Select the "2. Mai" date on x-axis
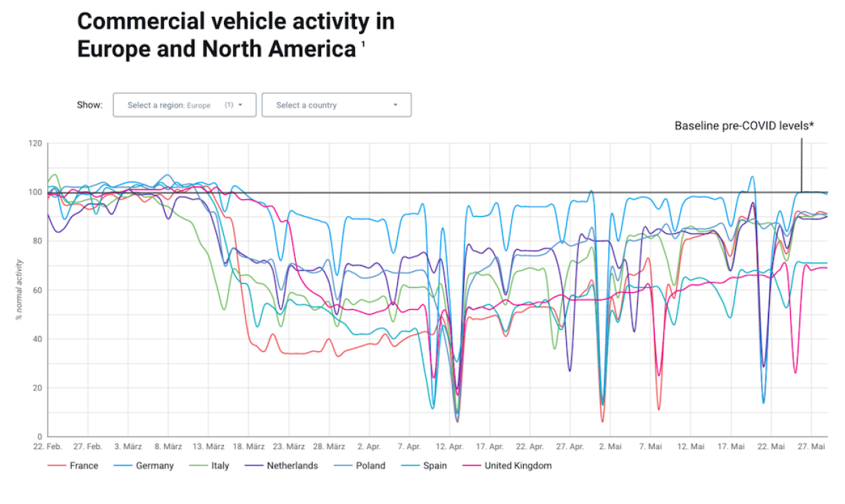 [x=610, y=446]
